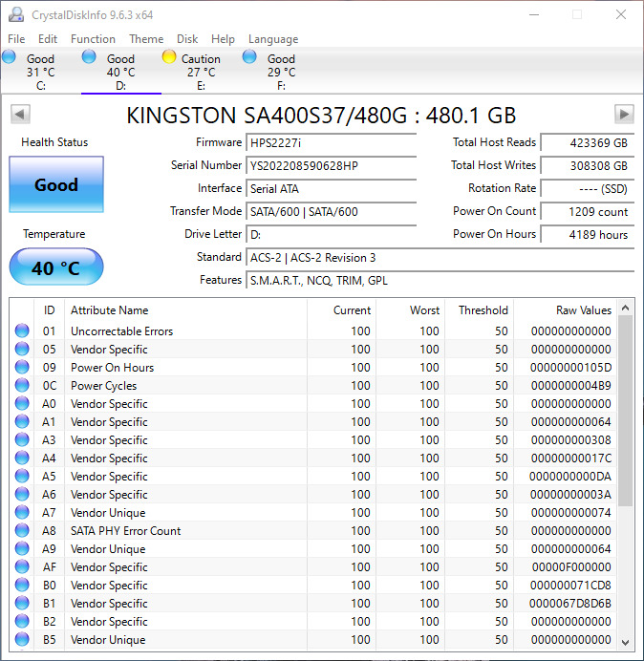Click the blue orb beside Power On Hours row

pos(22,368)
